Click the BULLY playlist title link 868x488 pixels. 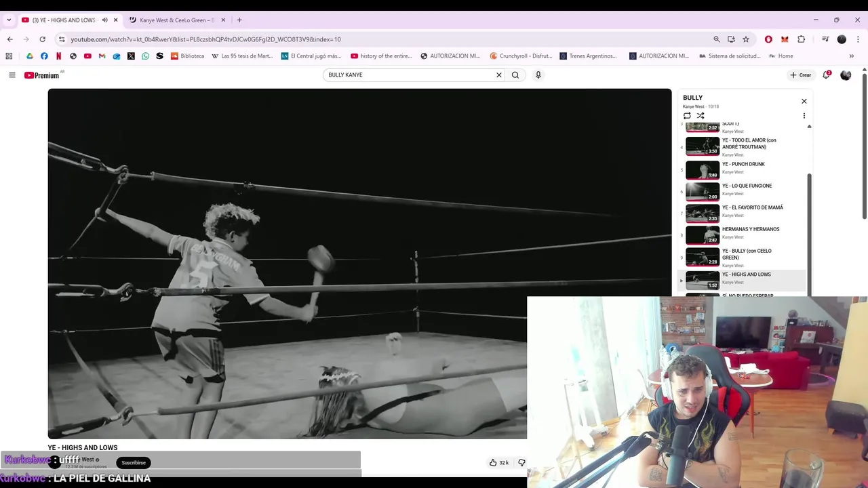(692, 98)
